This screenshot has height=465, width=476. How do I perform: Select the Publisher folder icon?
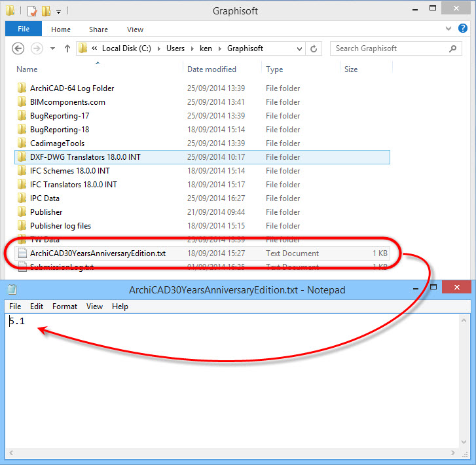pyautogui.click(x=22, y=212)
